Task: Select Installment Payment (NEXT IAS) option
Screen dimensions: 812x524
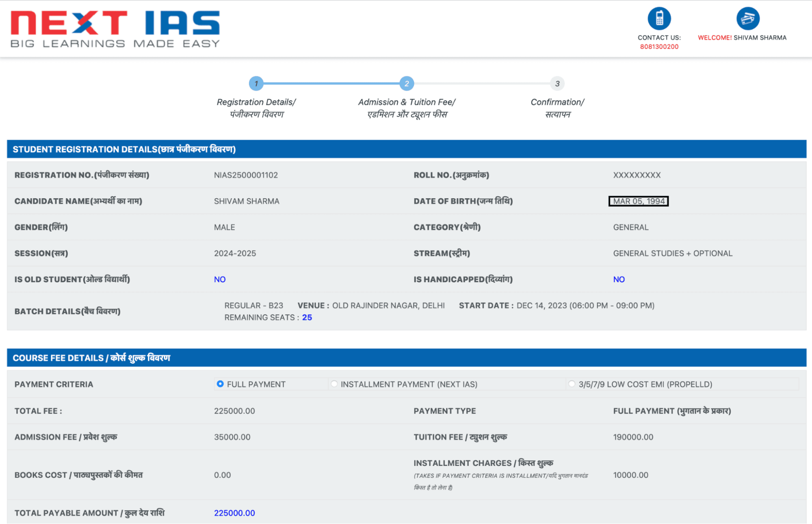Action: pyautogui.click(x=334, y=384)
